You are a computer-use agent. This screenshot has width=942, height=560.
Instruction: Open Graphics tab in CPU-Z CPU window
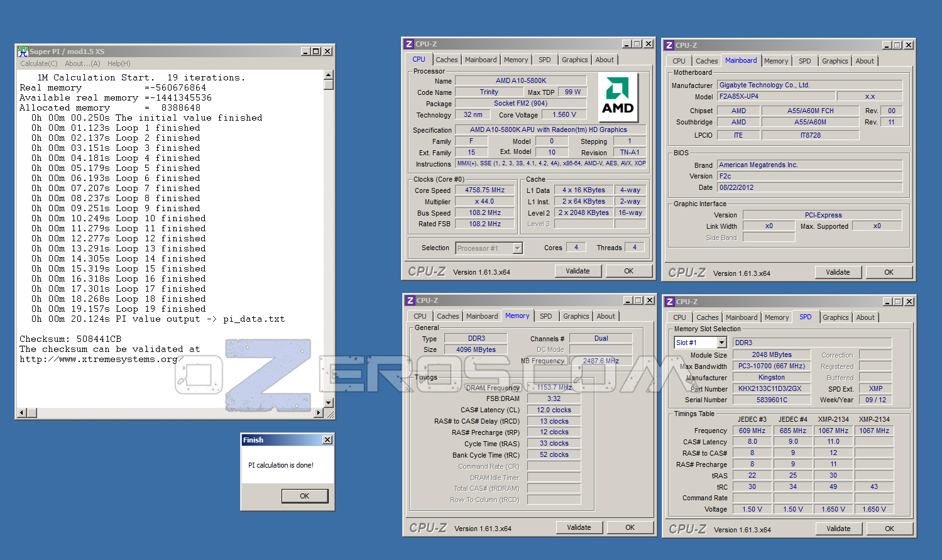tap(575, 60)
